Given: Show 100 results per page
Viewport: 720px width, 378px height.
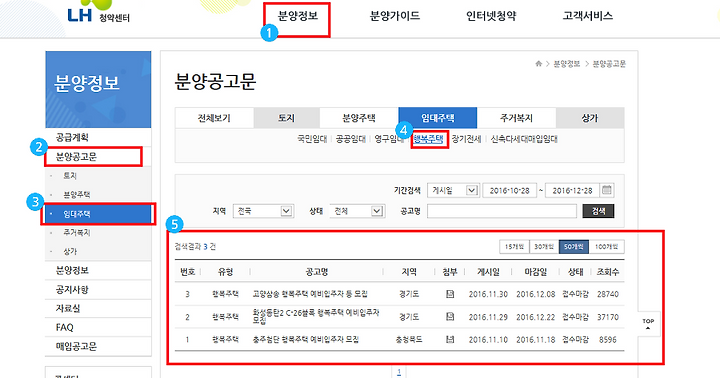Looking at the screenshot, I should (x=607, y=247).
